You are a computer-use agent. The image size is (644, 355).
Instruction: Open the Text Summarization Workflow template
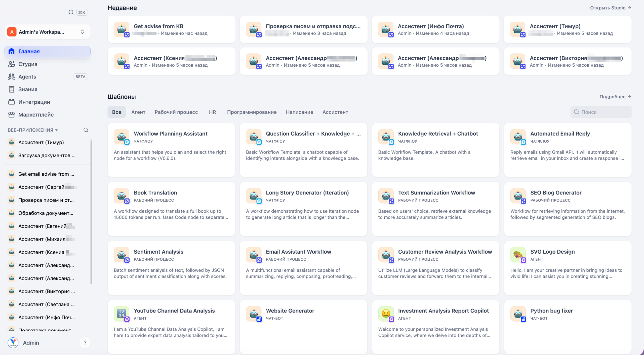pyautogui.click(x=436, y=209)
